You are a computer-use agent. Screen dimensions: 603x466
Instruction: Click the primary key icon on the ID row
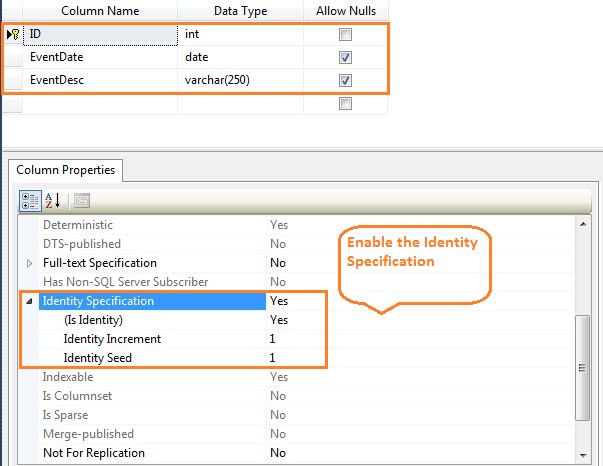(12, 34)
